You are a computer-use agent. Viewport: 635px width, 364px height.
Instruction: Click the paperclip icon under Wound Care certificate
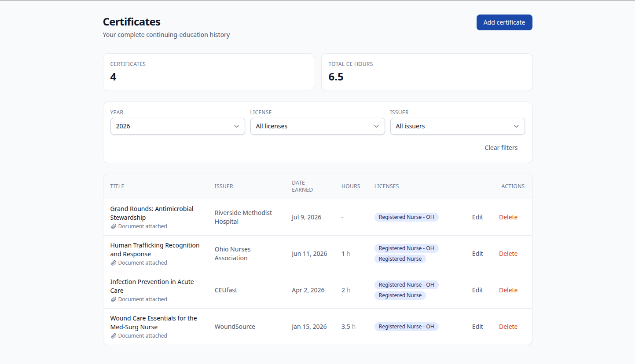coord(113,336)
